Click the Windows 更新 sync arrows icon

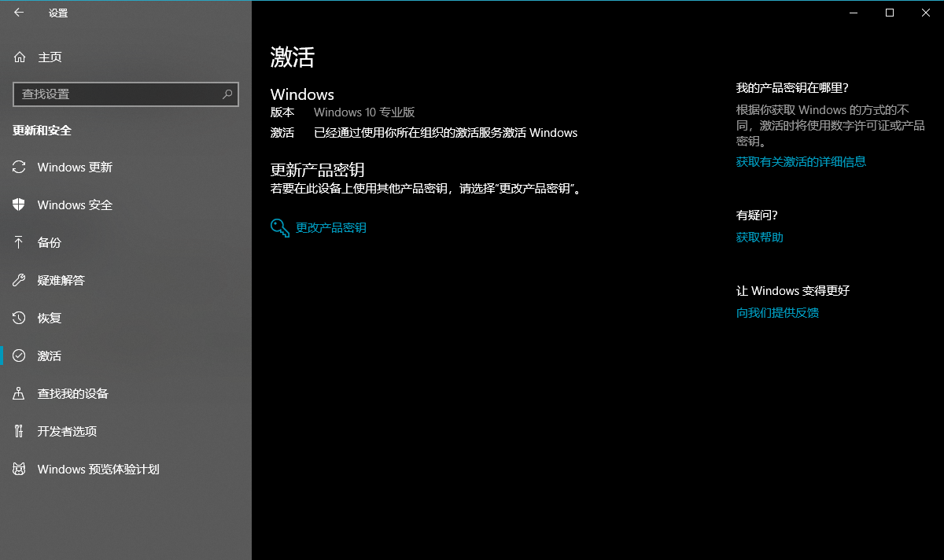[20, 168]
